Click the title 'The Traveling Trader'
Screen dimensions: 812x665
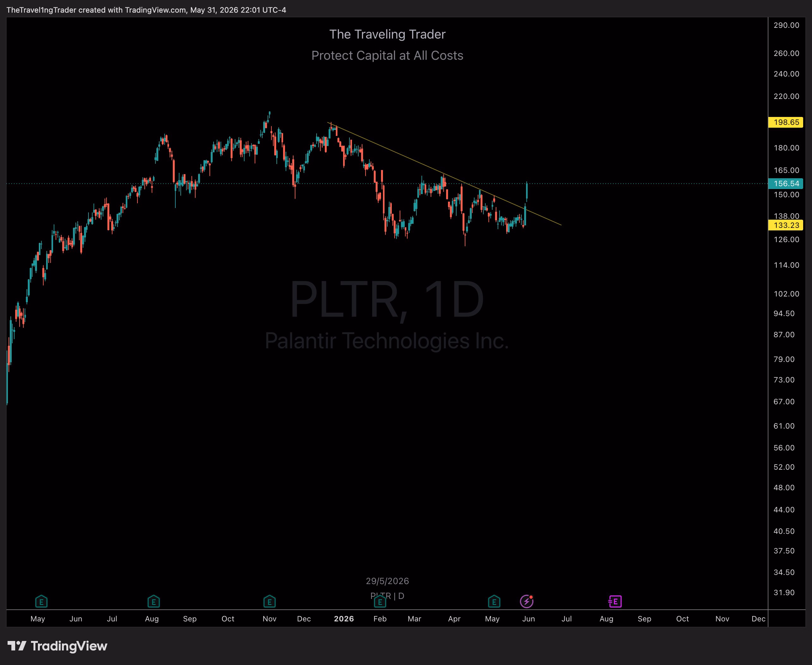(387, 34)
